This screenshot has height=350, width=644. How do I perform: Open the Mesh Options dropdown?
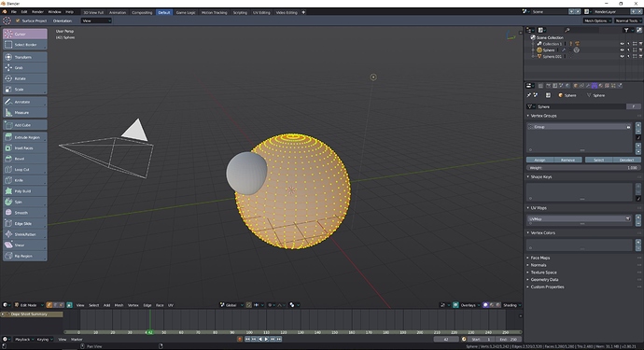[597, 21]
